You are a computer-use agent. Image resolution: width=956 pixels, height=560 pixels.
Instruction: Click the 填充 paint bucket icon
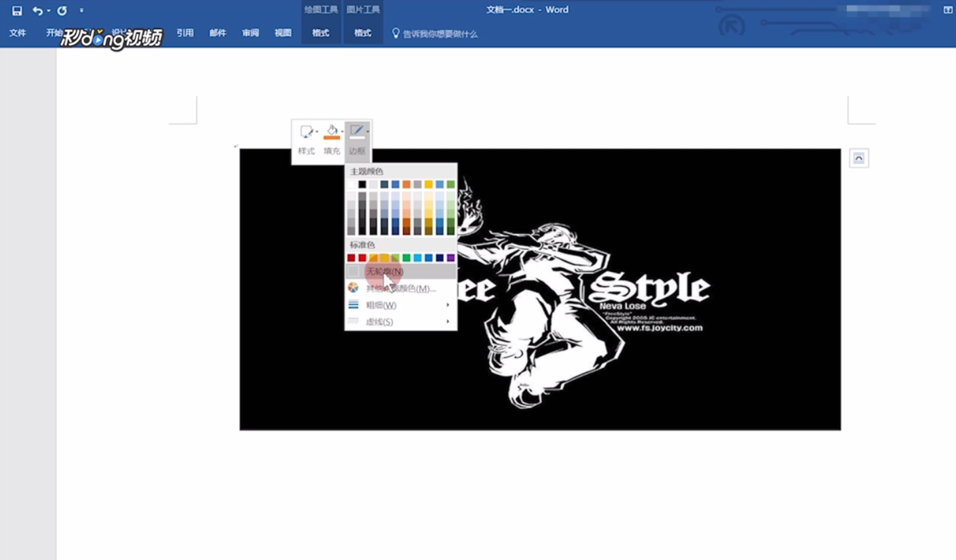coord(331,132)
